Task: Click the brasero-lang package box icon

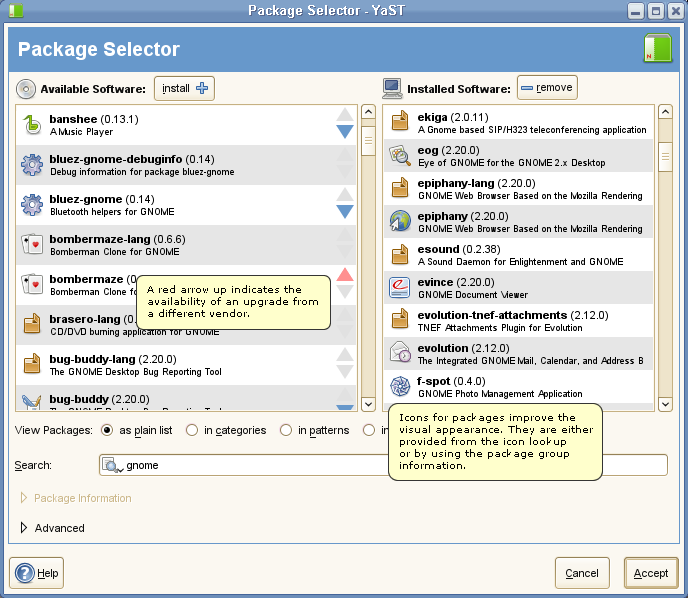Action: [x=32, y=325]
